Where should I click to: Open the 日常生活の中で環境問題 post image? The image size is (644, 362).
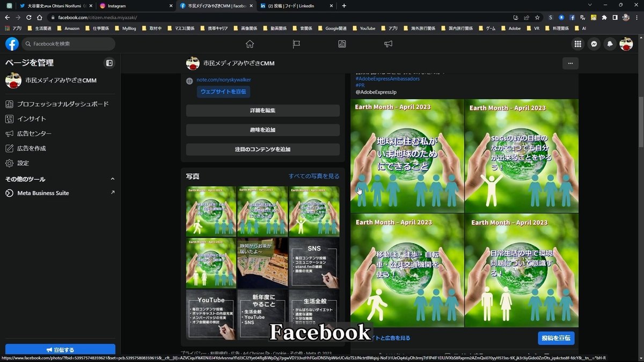pyautogui.click(x=522, y=270)
